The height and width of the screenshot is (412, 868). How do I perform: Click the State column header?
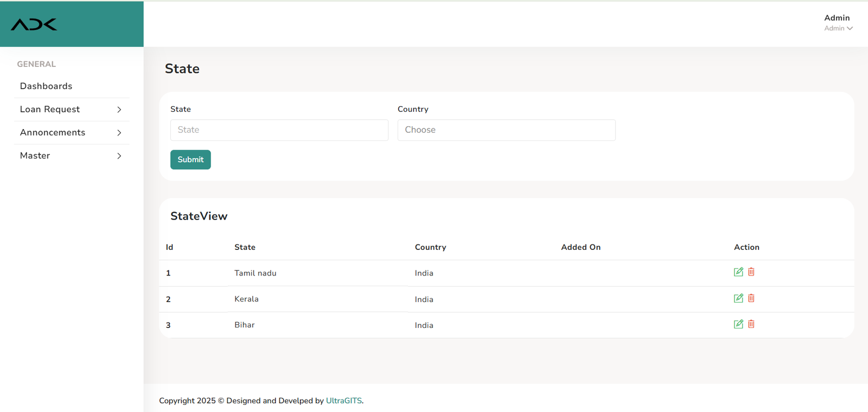pyautogui.click(x=245, y=247)
